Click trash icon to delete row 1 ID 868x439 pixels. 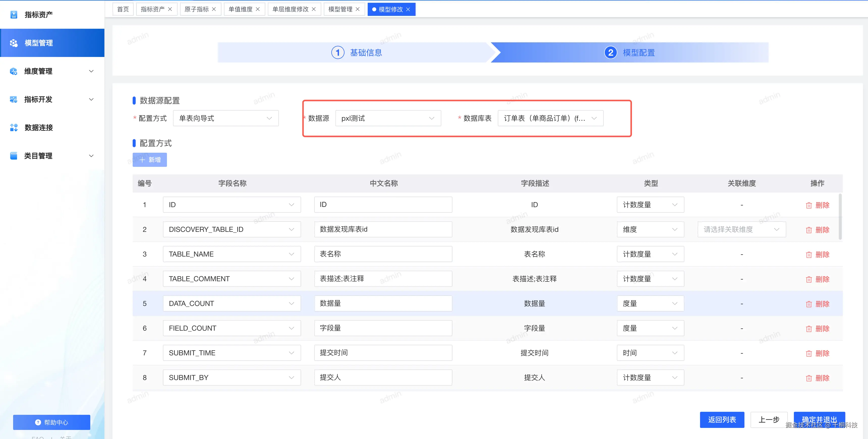click(x=809, y=205)
